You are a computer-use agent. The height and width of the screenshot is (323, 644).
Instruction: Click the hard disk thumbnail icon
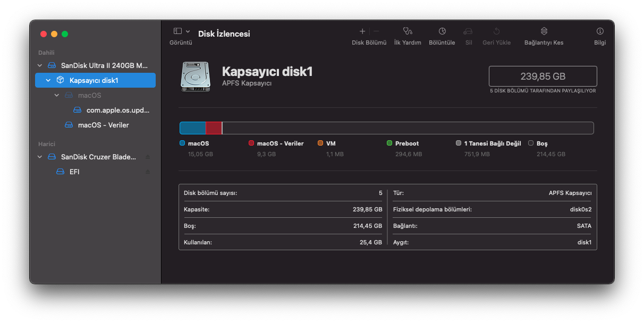[x=195, y=76]
